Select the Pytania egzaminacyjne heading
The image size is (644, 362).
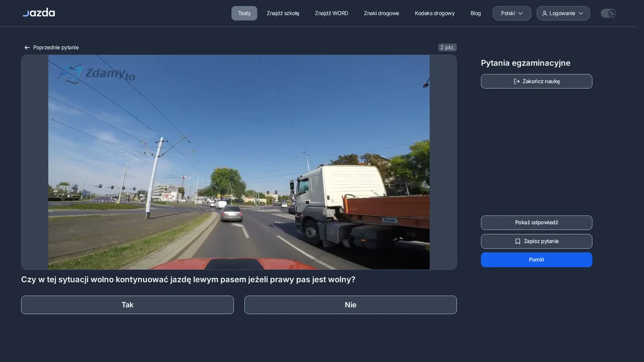(x=525, y=63)
